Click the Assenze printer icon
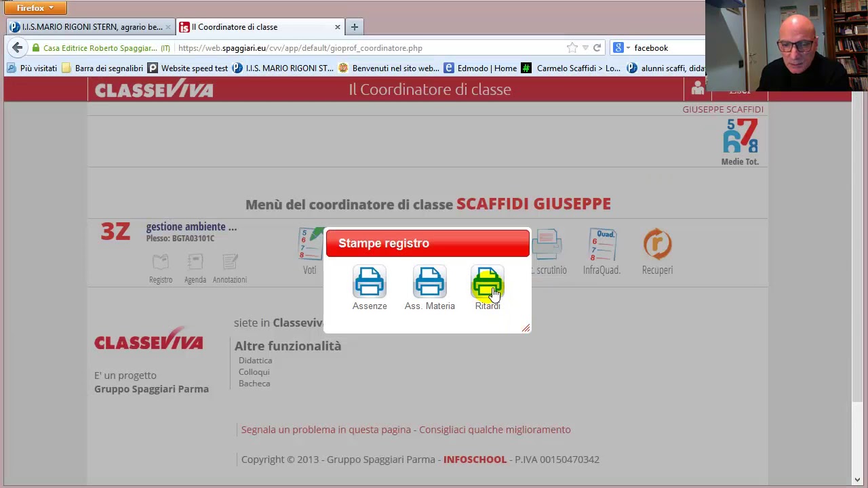 click(370, 282)
